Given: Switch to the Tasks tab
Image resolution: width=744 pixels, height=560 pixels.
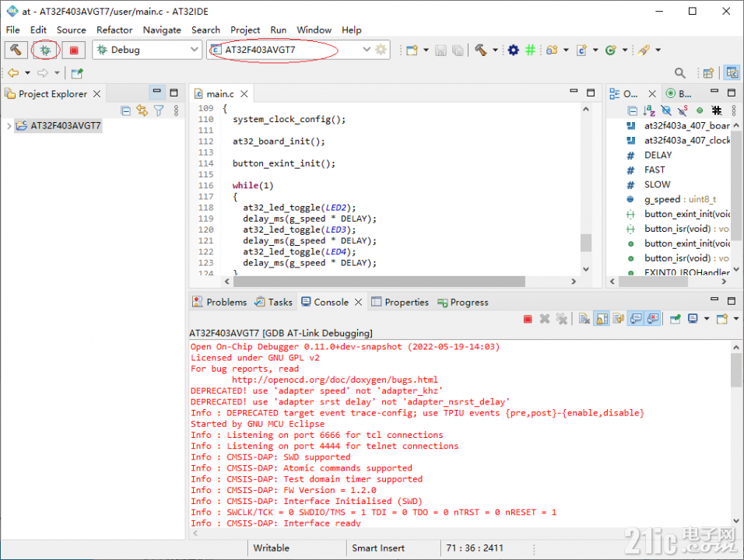Looking at the screenshot, I should pyautogui.click(x=274, y=303).
